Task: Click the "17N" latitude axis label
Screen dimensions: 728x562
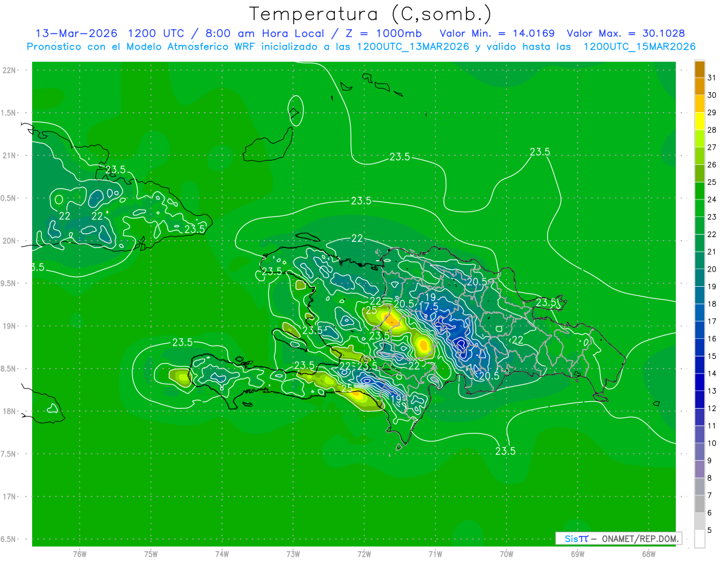Action: (x=10, y=497)
